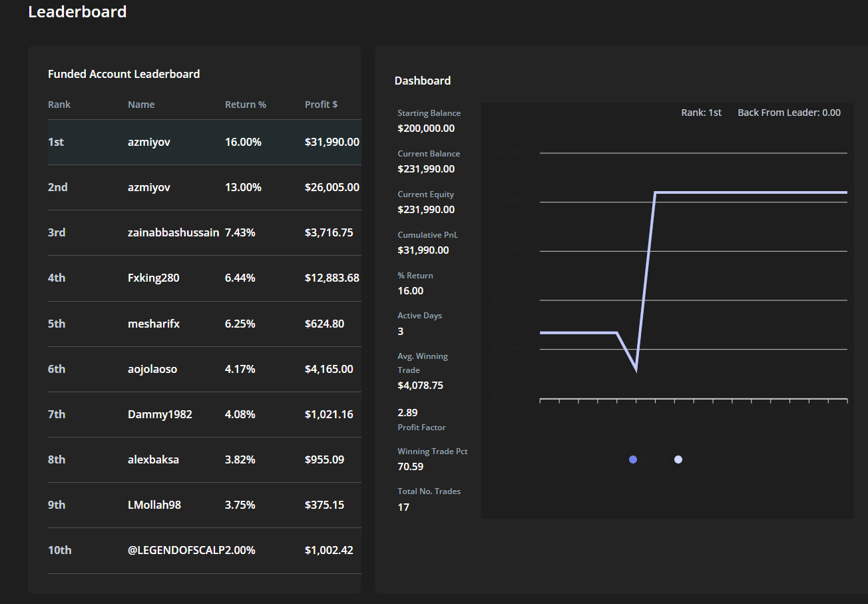Click the Avg. Winning Trade $4,078.75 value

tap(421, 386)
